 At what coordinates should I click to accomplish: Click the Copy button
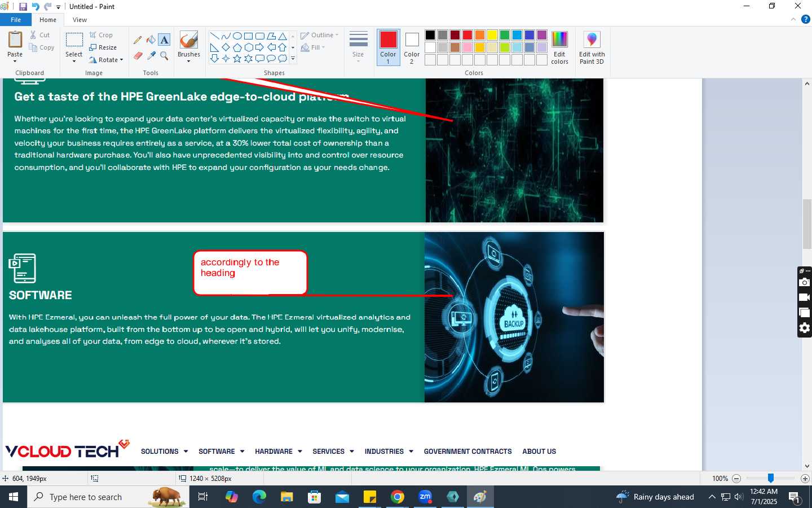pyautogui.click(x=42, y=47)
